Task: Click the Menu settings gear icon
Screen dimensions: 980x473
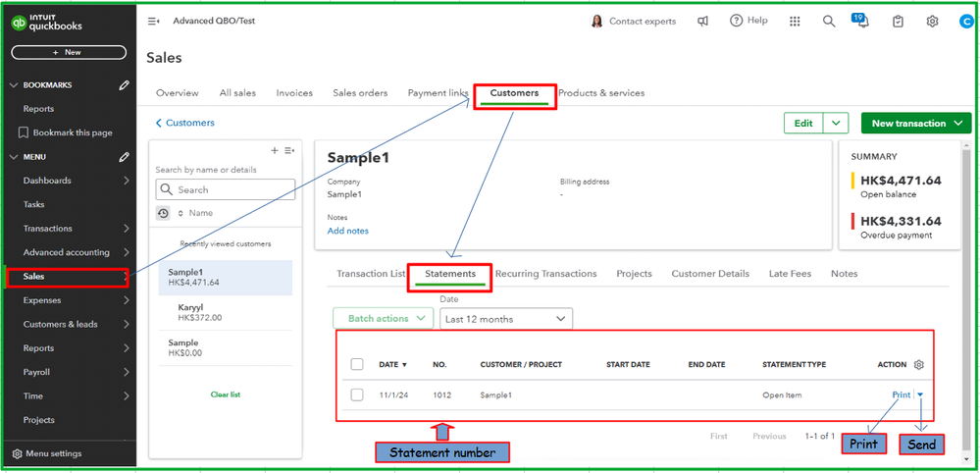Action: 18,453
